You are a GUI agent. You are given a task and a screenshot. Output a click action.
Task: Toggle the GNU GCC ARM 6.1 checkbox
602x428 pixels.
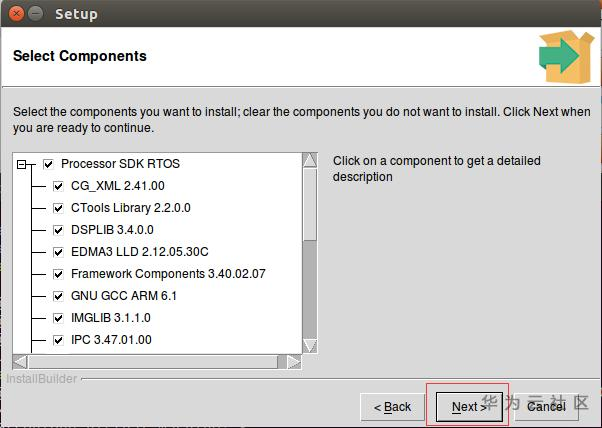pyautogui.click(x=58, y=296)
